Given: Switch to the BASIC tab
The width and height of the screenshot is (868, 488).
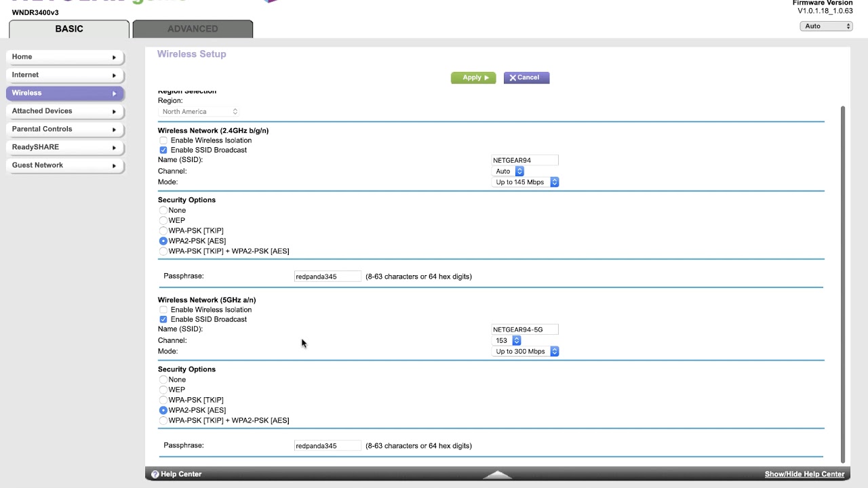Looking at the screenshot, I should (69, 29).
